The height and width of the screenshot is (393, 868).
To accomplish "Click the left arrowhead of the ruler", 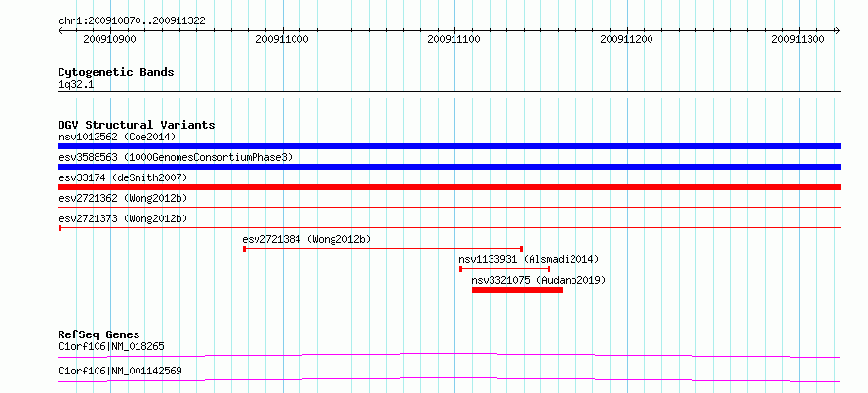I will click(60, 30).
